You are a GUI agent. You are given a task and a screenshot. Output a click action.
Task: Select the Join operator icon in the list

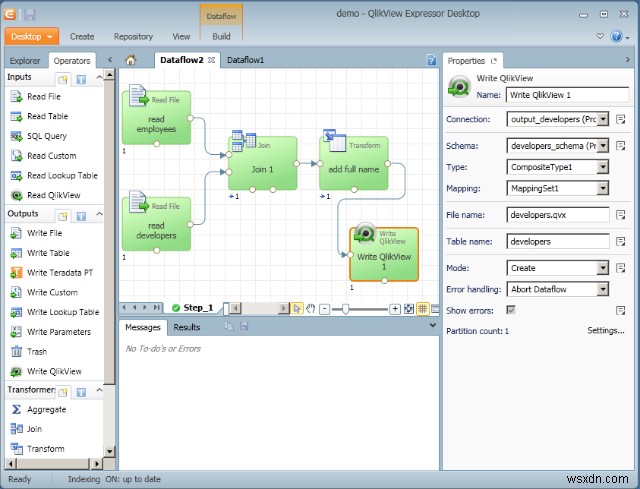16,429
